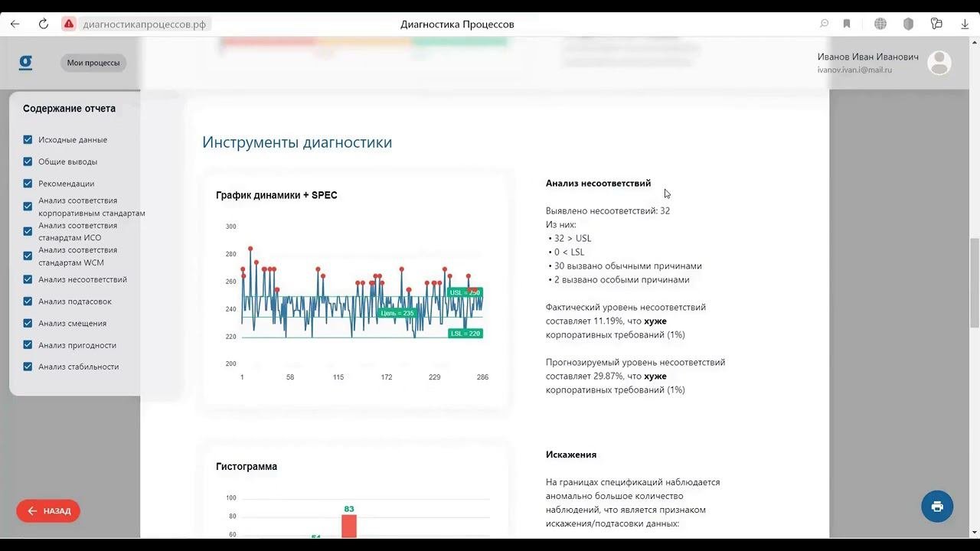
Task: Click y-axis label 300 on dynamics chart
Action: (x=231, y=227)
